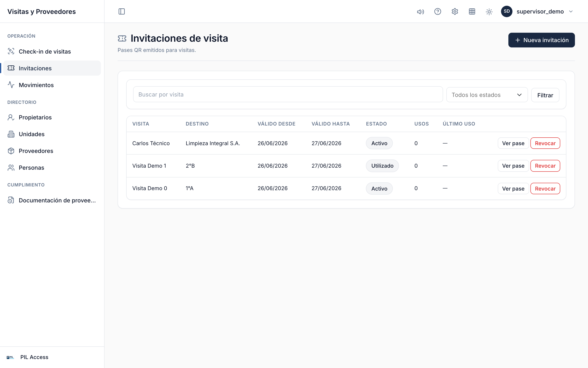The height and width of the screenshot is (368, 588).
Task: Open Unidades directory
Action: [52, 134]
